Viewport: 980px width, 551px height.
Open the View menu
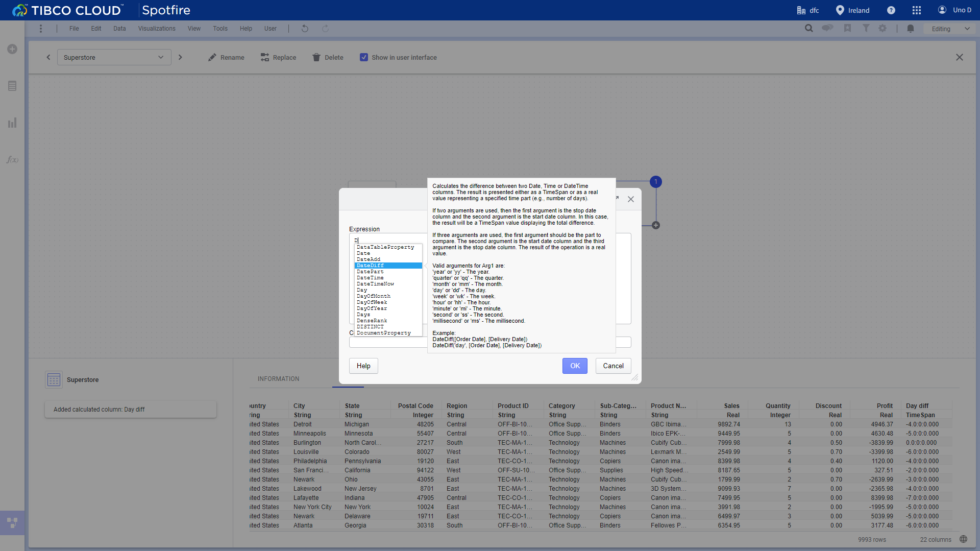[x=194, y=29]
